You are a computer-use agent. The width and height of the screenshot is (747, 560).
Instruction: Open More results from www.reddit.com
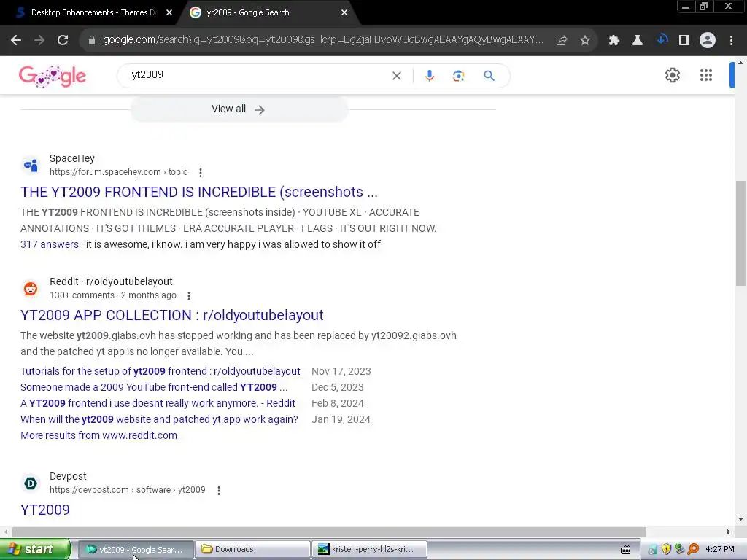(98, 435)
